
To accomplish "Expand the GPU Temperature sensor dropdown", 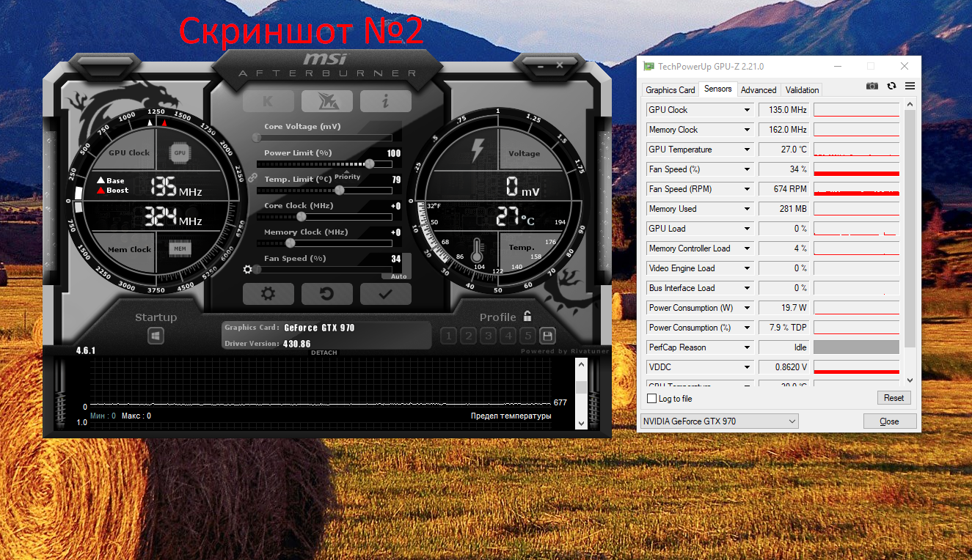I will (x=748, y=150).
